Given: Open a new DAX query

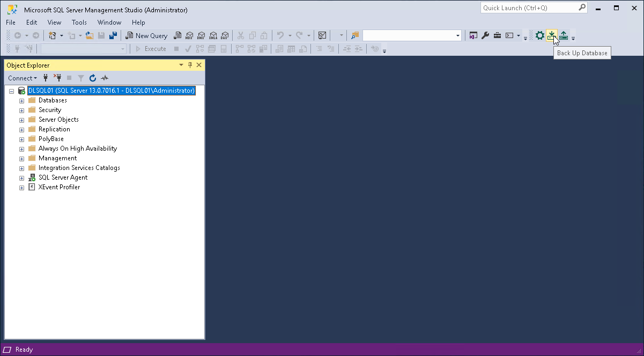Looking at the screenshot, I should tap(225, 35).
